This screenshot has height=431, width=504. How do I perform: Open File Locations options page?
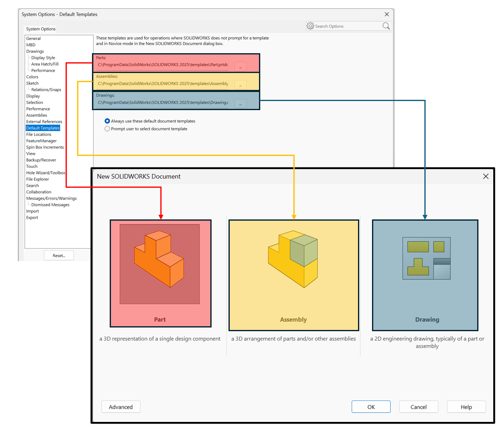point(39,134)
